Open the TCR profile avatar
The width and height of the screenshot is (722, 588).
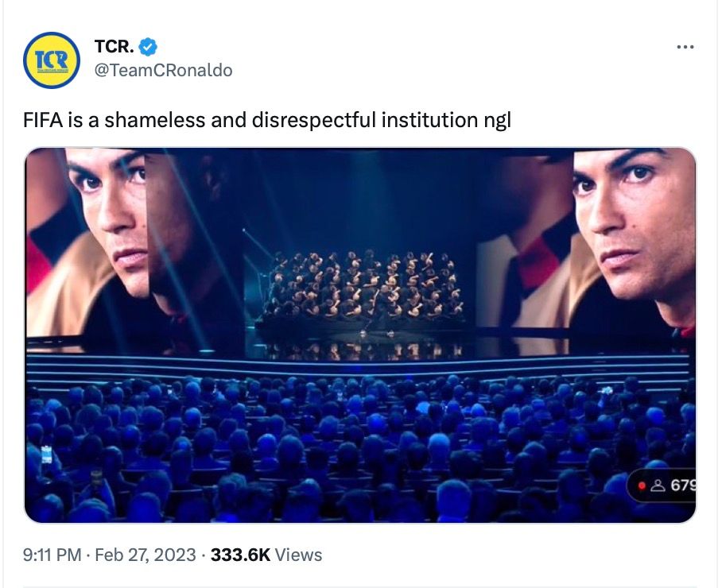(52, 60)
